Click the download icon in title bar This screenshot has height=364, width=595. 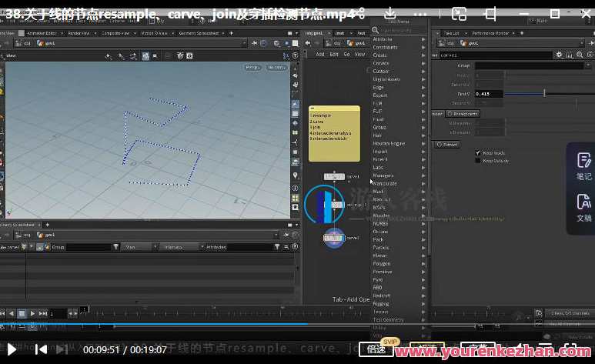click(x=390, y=13)
